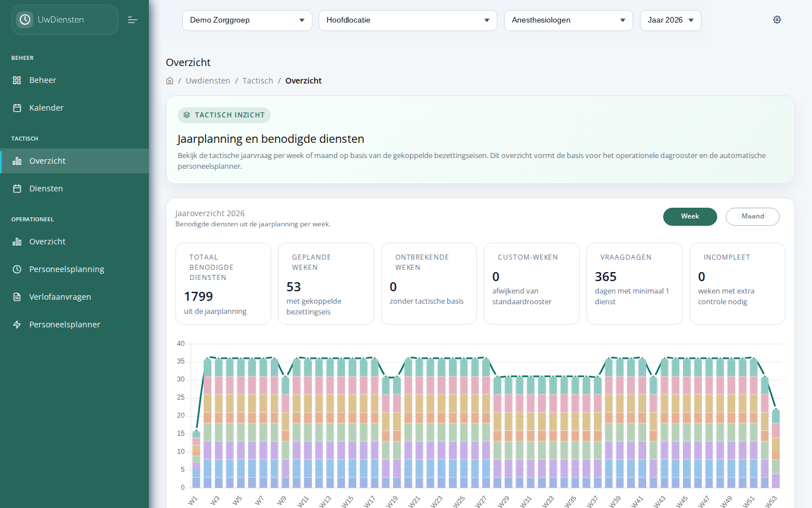Go home using the breadcrumb house icon
The width and height of the screenshot is (812, 508).
tap(170, 81)
